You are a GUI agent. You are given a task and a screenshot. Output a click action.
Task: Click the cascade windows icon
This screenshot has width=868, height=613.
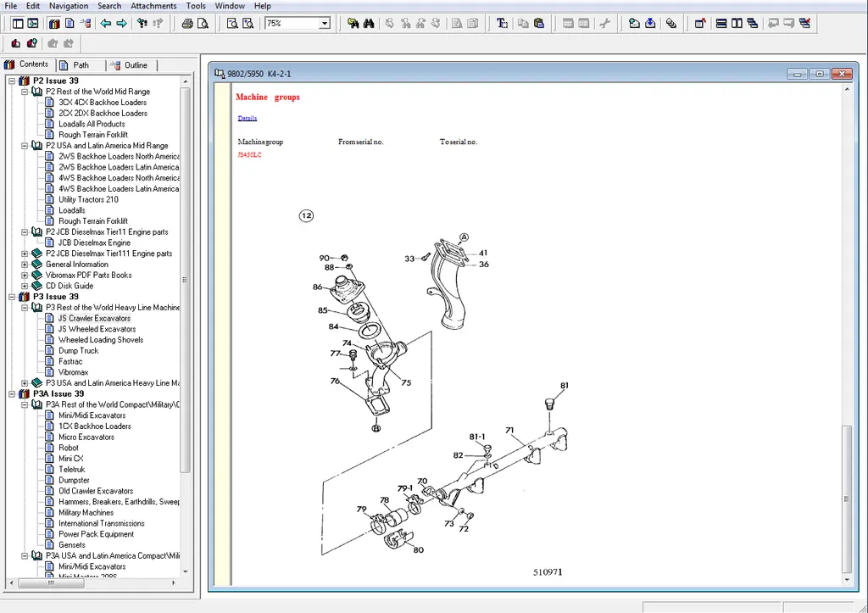coord(753,23)
